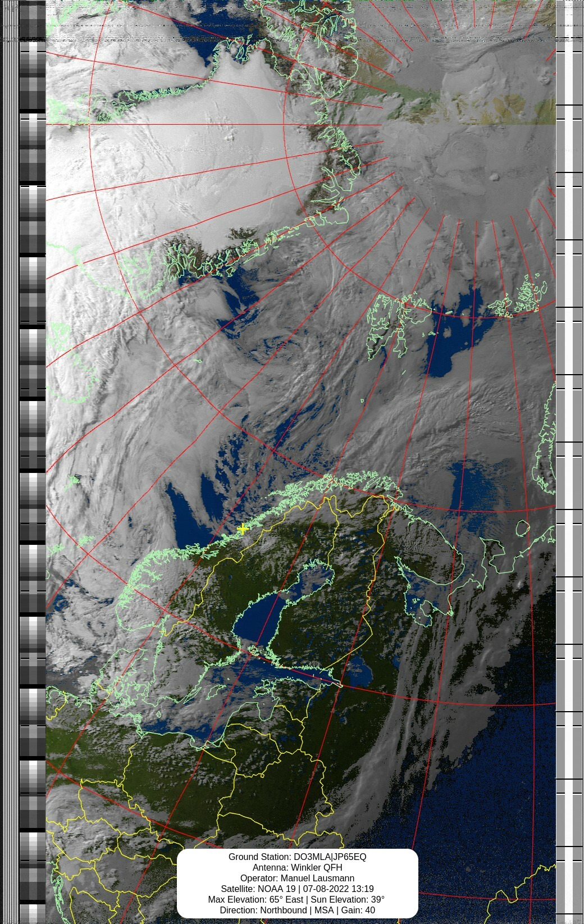This screenshot has height=924, width=584.
Task: Select the "Operator: Manuel Lausmann" text line
Action: pyautogui.click(x=297, y=878)
